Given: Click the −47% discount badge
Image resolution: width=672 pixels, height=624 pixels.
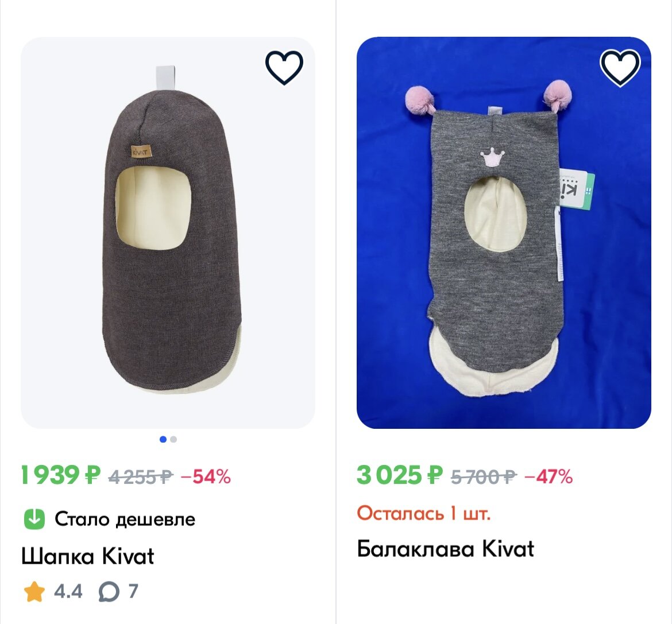Looking at the screenshot, I should (549, 476).
